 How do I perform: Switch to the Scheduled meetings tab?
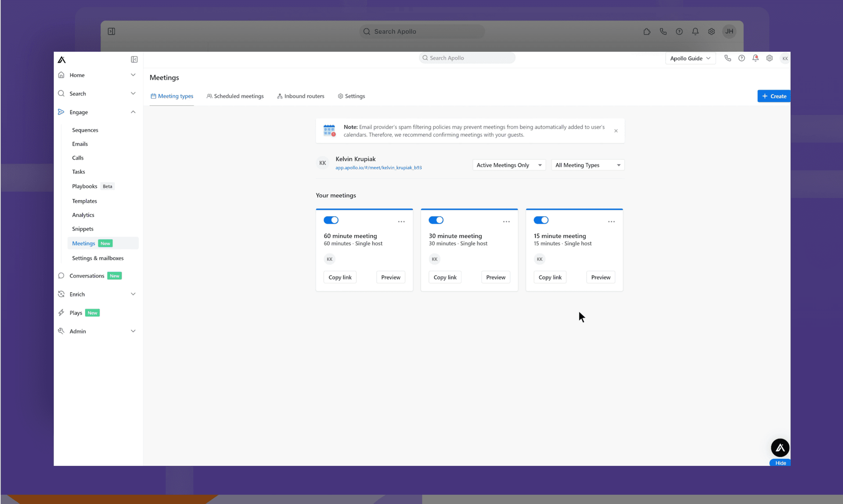235,96
